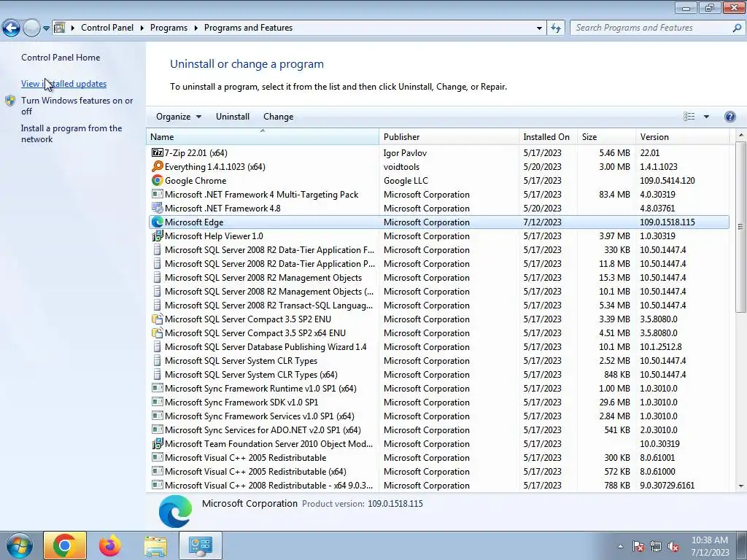Screen dimensions: 747x560
Task: Click version 109.0.5414.120 cell
Action: point(667,181)
